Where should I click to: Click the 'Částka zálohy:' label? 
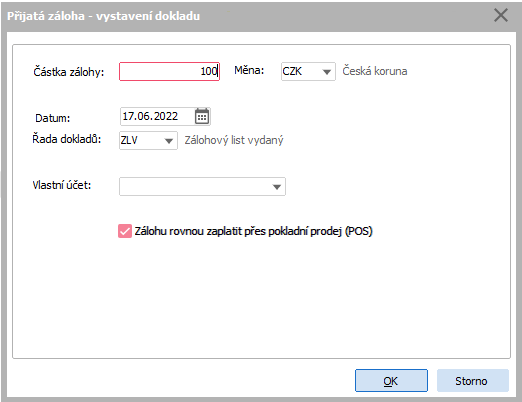coord(69,72)
